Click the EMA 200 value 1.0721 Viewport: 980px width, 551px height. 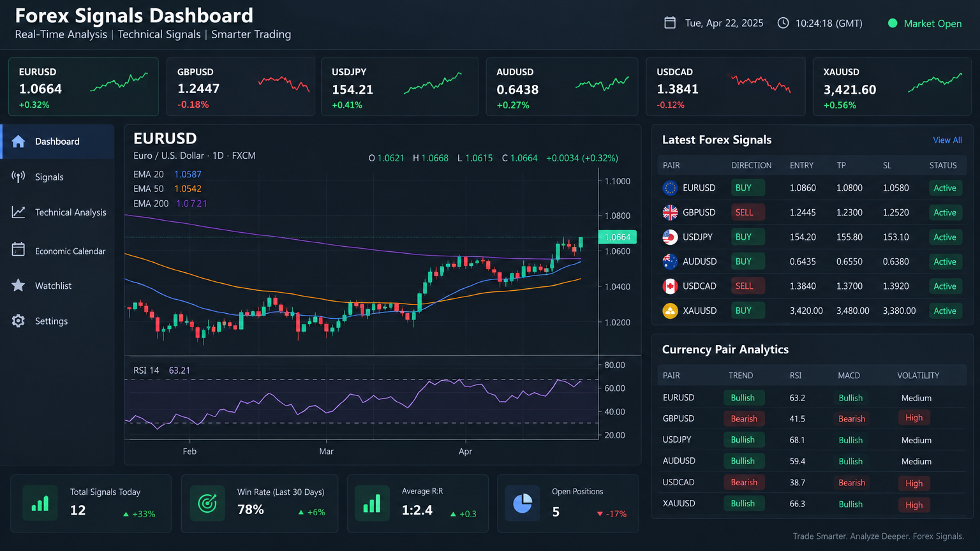point(191,203)
